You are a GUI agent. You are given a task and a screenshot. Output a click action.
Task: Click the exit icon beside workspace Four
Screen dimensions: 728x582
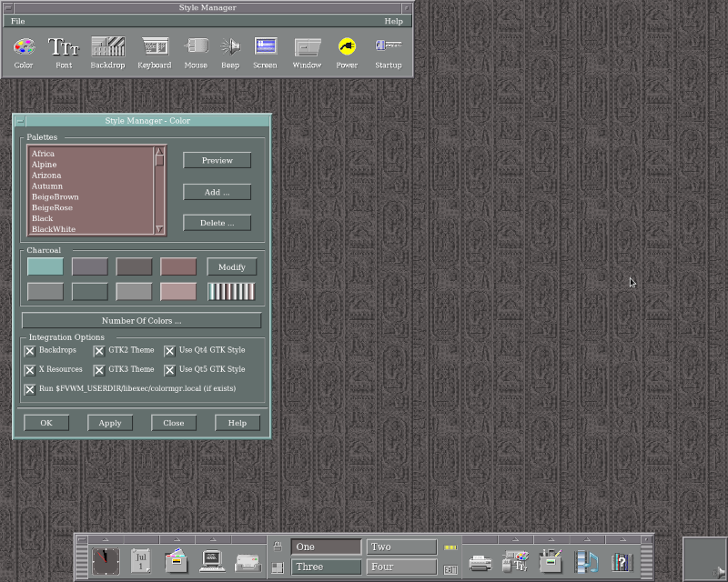450,569
